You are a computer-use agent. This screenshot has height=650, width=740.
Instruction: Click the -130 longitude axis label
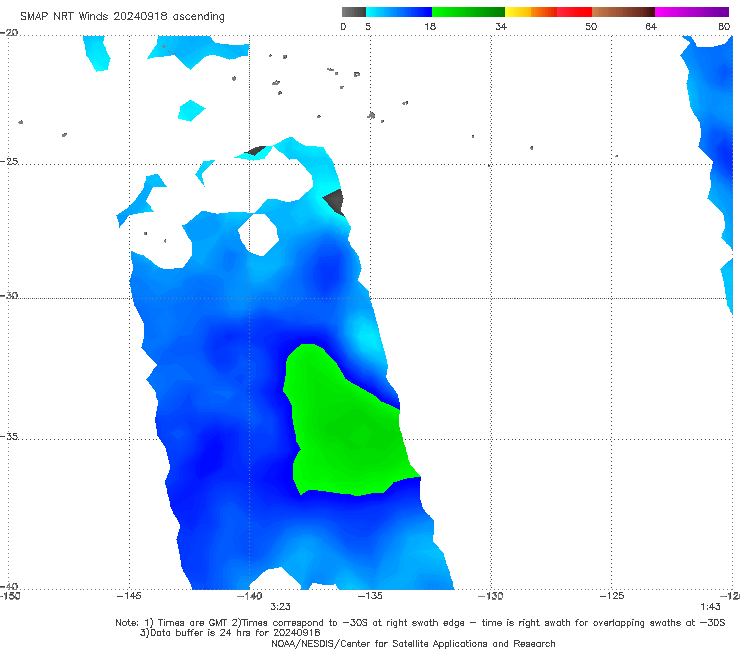pyautogui.click(x=490, y=596)
